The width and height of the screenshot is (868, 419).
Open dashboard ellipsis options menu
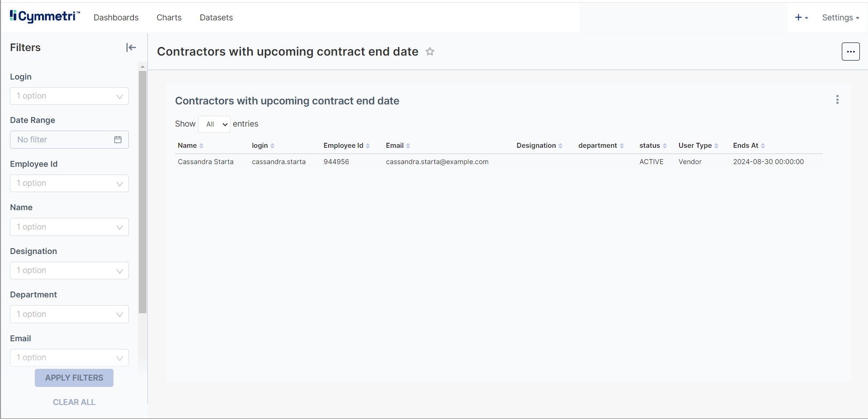(x=850, y=52)
